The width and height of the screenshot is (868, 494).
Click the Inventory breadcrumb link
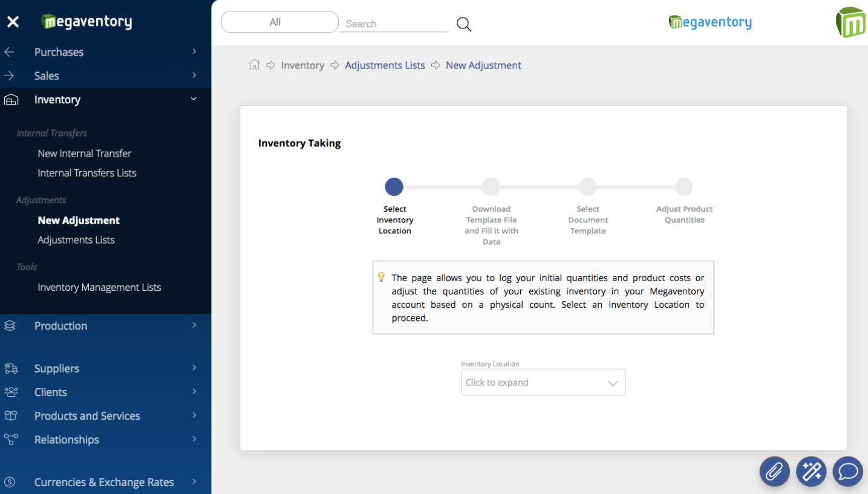pyautogui.click(x=302, y=65)
